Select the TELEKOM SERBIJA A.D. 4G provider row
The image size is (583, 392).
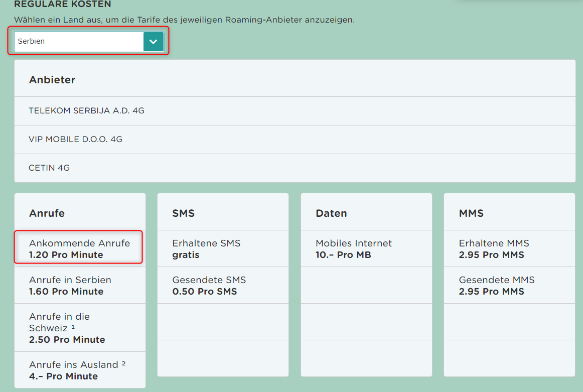86,110
